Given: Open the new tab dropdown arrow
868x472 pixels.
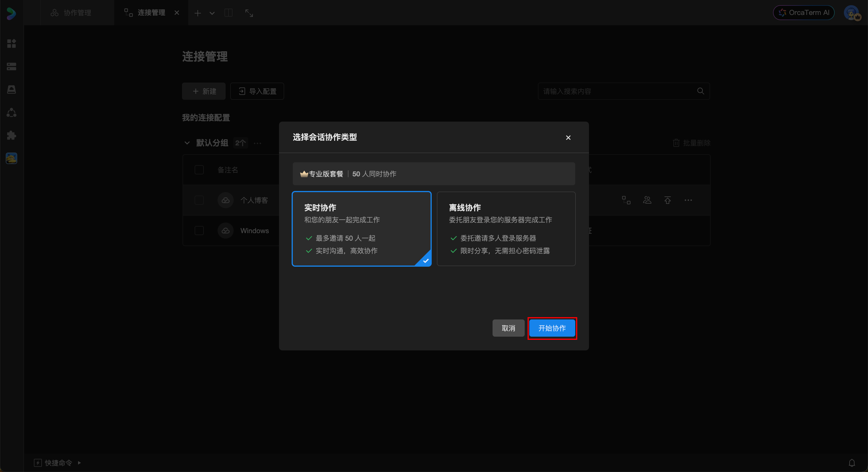Looking at the screenshot, I should click(x=212, y=13).
